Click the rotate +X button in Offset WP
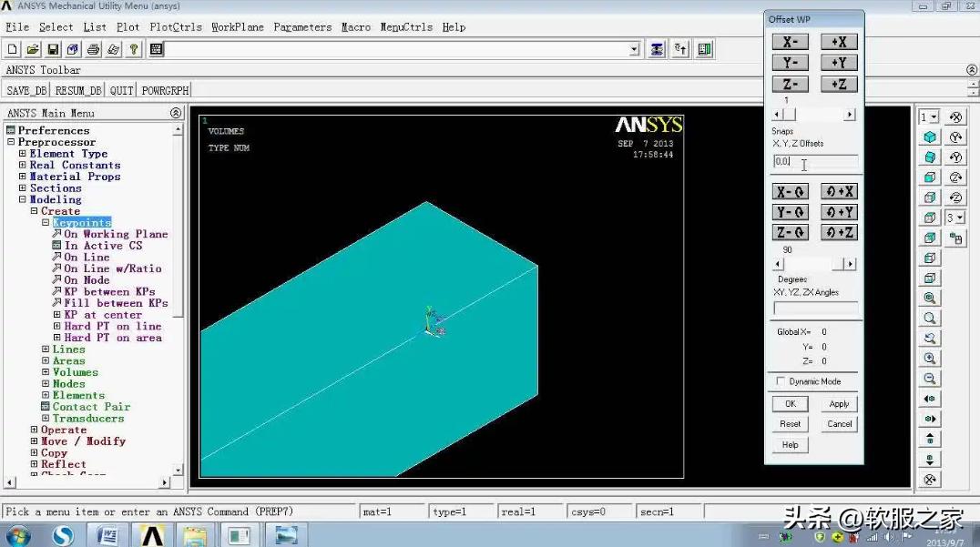 [x=839, y=192]
